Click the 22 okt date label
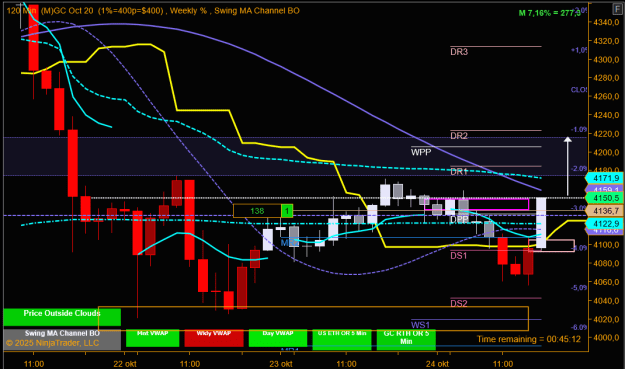 (125, 364)
